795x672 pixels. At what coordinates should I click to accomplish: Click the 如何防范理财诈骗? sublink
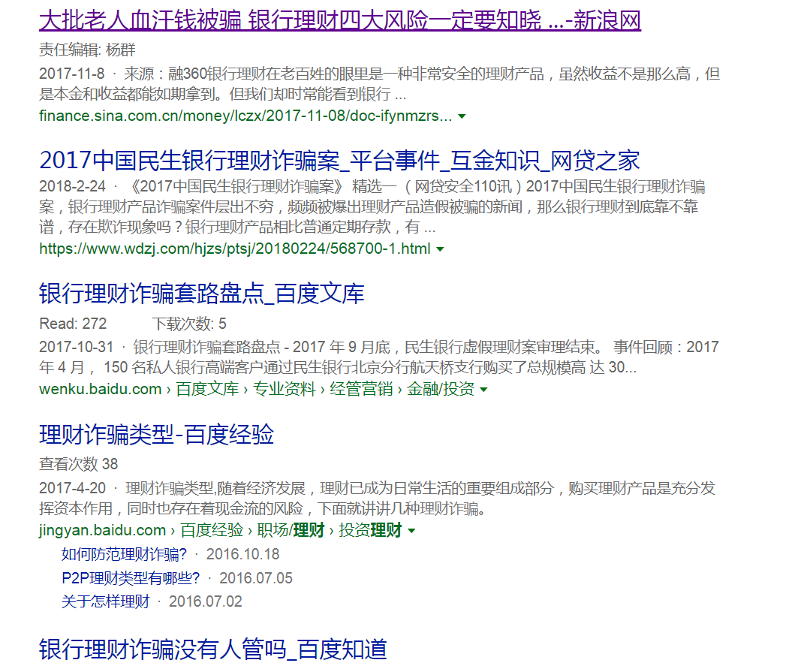(x=124, y=554)
